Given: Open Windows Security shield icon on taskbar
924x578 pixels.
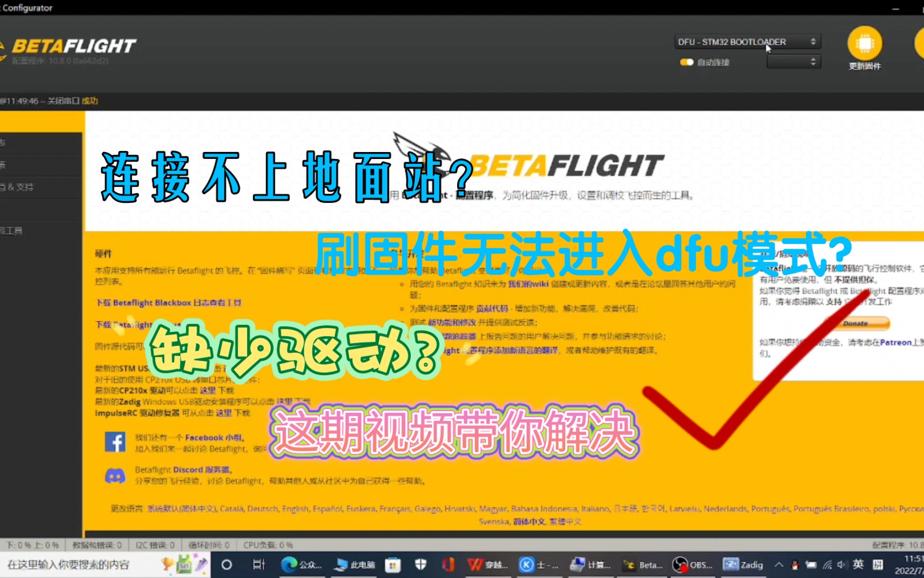Looking at the screenshot, I should click(421, 565).
